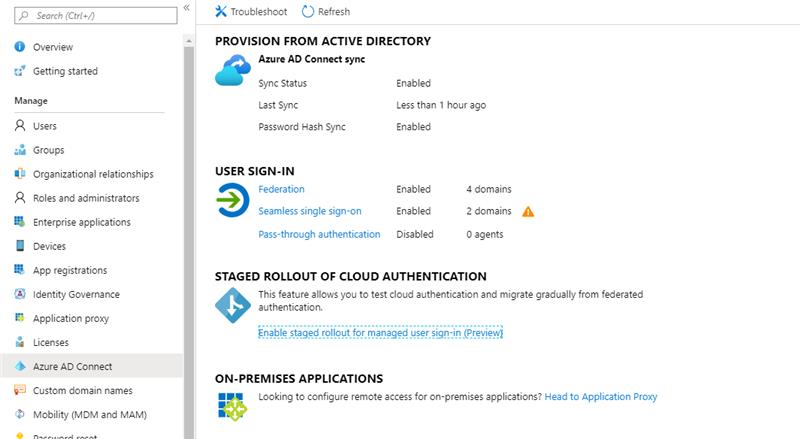Open Seamless single sign-on link
Image resolution: width=800 pixels, height=439 pixels.
[309, 212]
